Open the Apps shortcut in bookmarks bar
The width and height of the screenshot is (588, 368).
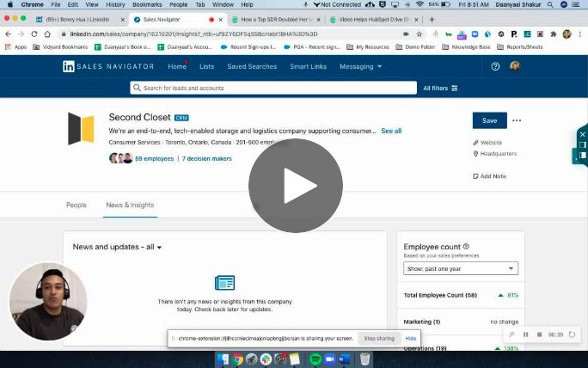(x=15, y=47)
